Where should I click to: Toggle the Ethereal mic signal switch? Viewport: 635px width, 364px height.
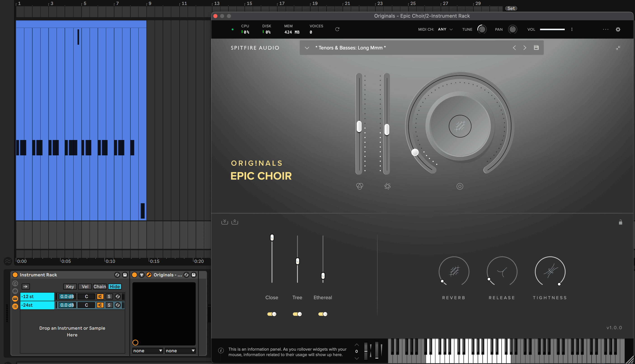[x=323, y=314]
